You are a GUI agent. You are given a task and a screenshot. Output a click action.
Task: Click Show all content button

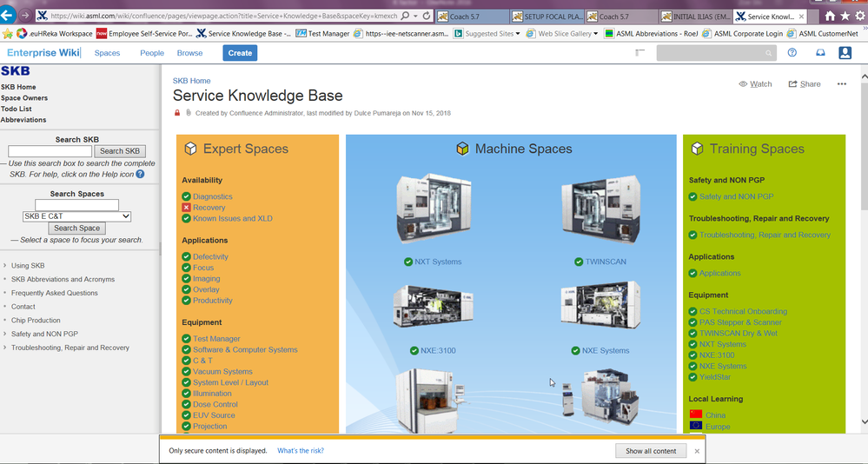click(x=651, y=451)
